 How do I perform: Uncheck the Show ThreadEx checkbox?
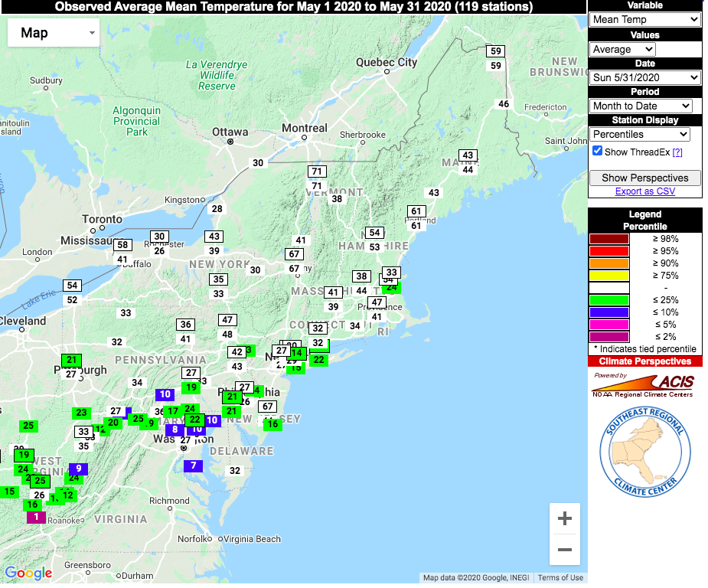(597, 151)
